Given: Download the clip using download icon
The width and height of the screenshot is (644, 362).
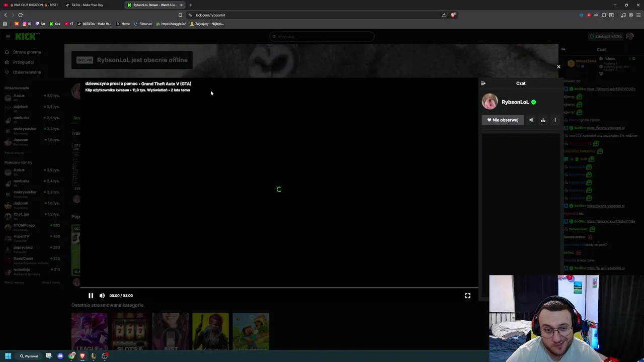Looking at the screenshot, I should pyautogui.click(x=543, y=120).
